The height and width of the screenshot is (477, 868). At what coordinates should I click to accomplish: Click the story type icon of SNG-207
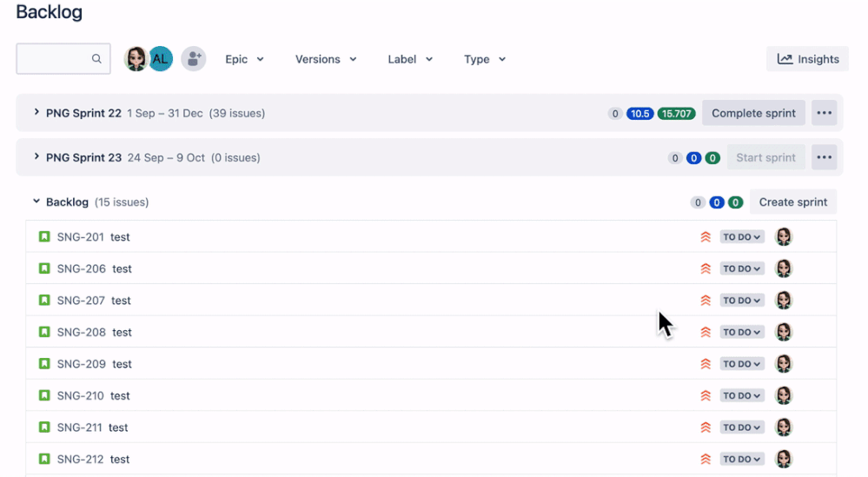click(x=44, y=300)
